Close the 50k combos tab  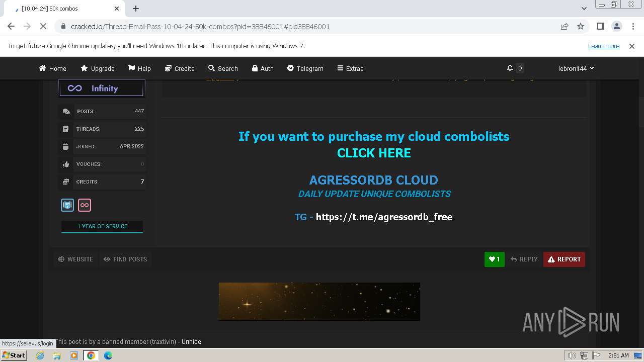point(117,9)
